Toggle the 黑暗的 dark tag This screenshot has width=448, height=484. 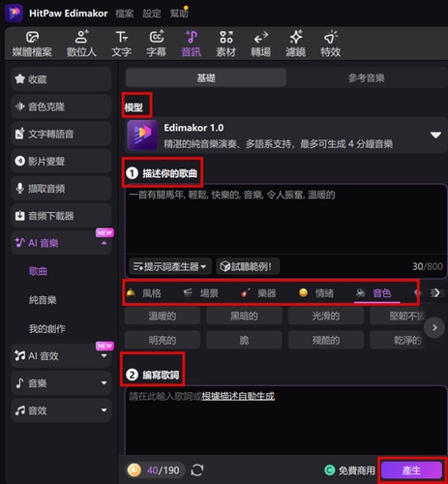[x=244, y=316]
